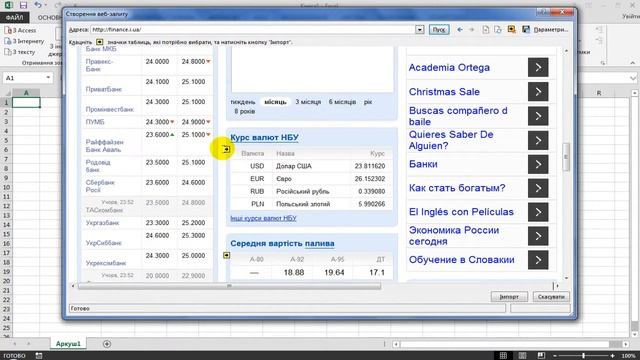Click zoom in plus in Excel status bar
640x360 pixels.
(613, 356)
